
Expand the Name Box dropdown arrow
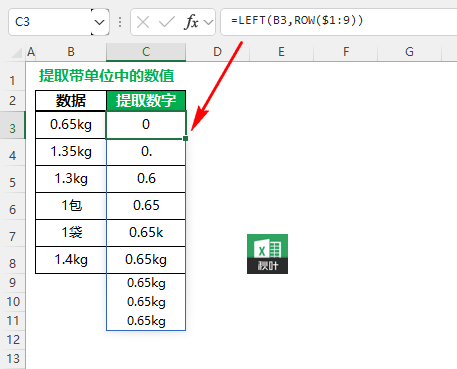pos(99,22)
